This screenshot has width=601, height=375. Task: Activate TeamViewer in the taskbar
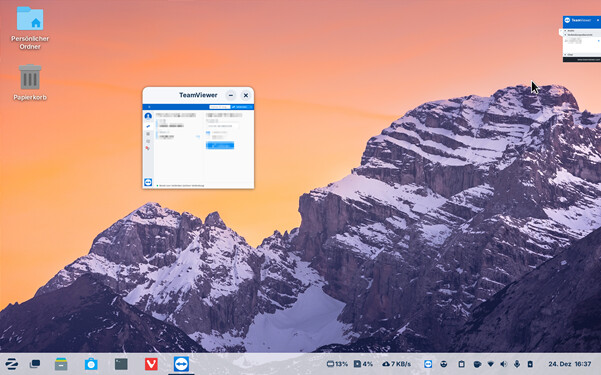coord(181,363)
